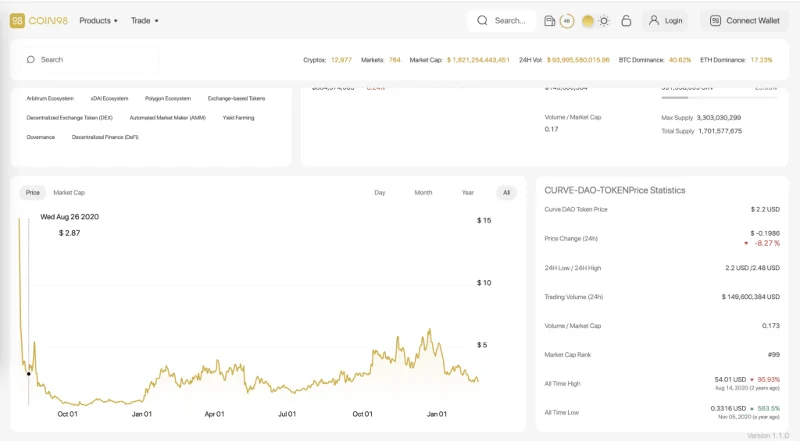Select the Exchange-based Tokens tag
This screenshot has width=800, height=441.
pos(236,99)
